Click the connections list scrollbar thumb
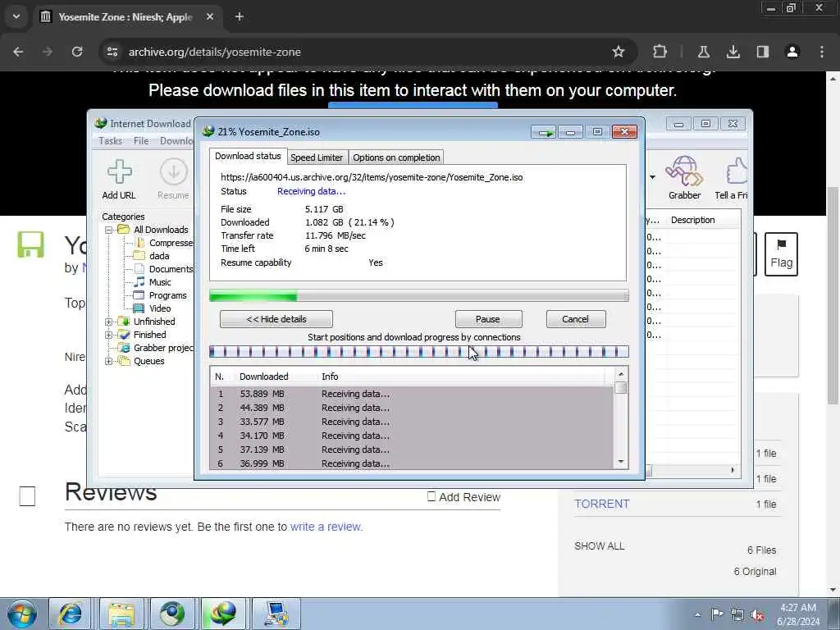The image size is (840, 630). point(621,388)
